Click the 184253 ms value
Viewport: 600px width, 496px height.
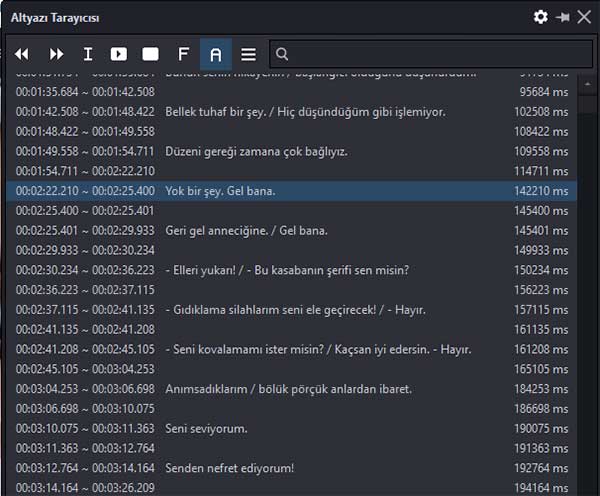(541, 389)
